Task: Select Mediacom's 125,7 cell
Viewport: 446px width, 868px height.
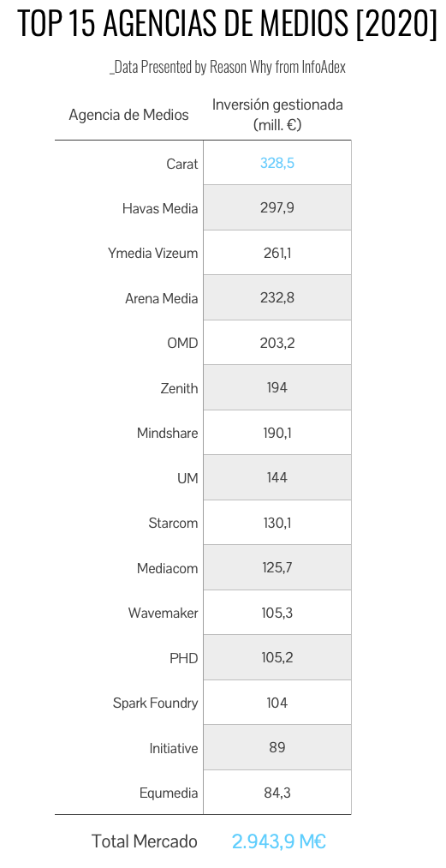Action: pos(277,567)
